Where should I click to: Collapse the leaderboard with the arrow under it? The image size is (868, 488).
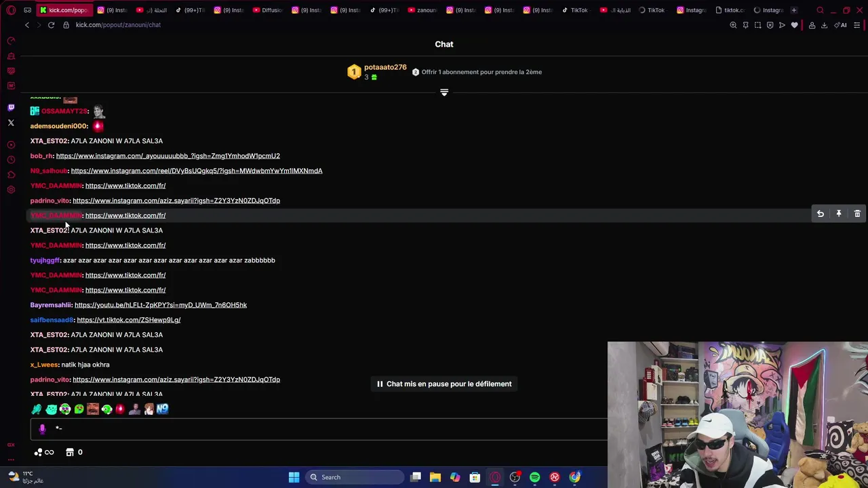[444, 93]
